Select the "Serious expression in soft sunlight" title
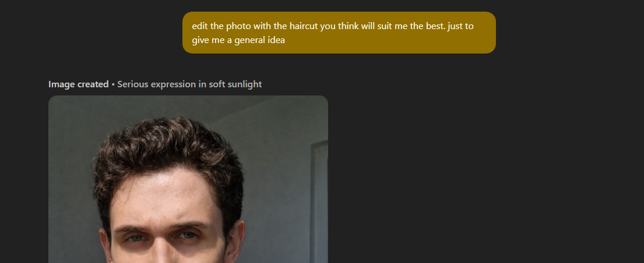Screen dimensions: 644x263 tap(189, 84)
